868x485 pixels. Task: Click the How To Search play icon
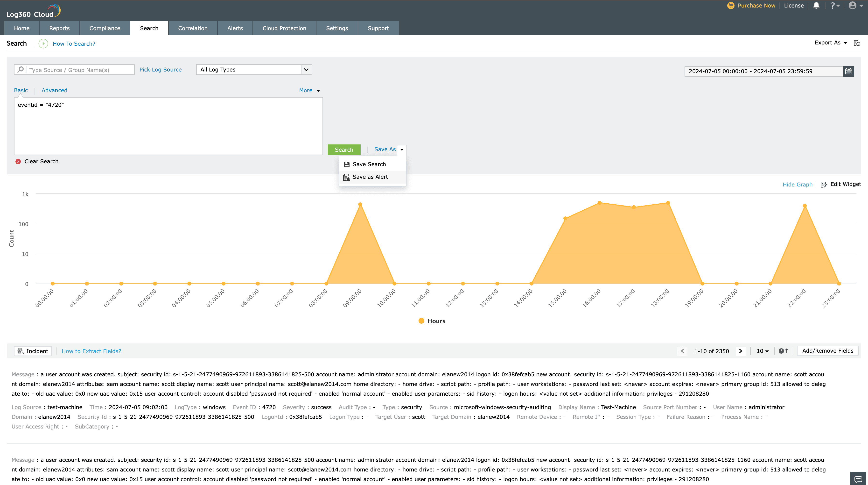[43, 43]
